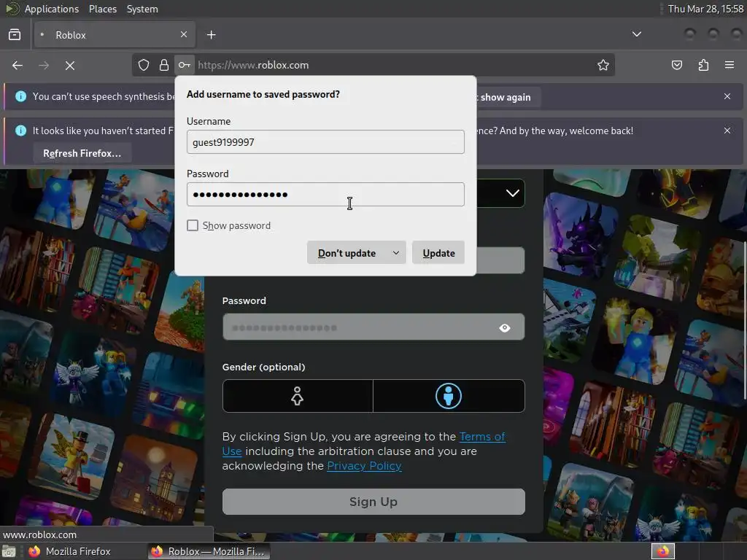Open the extensions puzzle icon
This screenshot has width=747, height=560.
[x=703, y=65]
